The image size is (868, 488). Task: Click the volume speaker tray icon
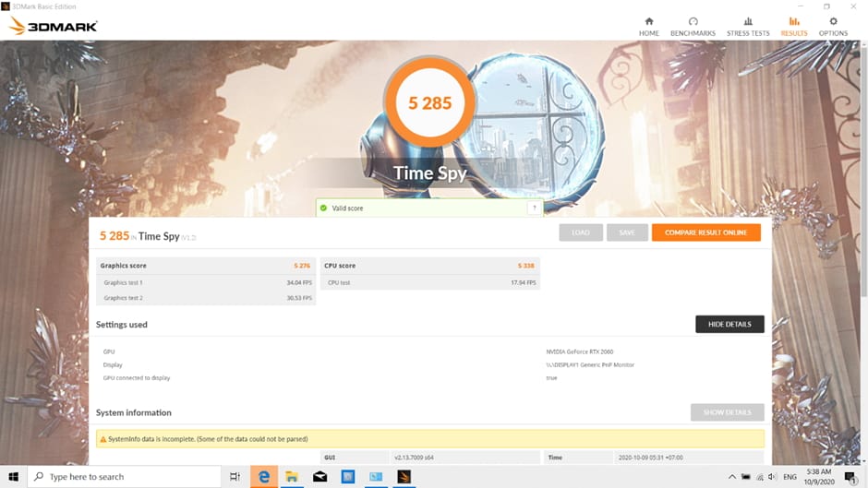click(x=772, y=477)
